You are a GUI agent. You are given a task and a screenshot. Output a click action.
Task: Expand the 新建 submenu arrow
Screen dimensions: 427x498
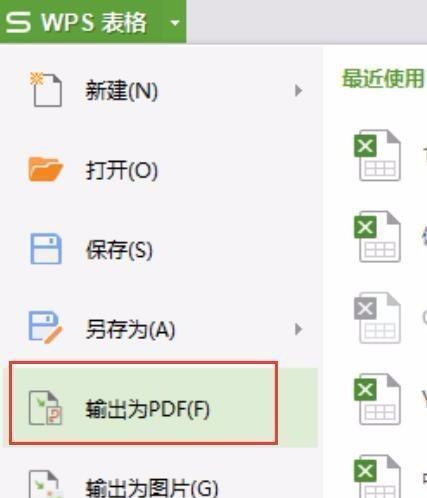pos(298,91)
